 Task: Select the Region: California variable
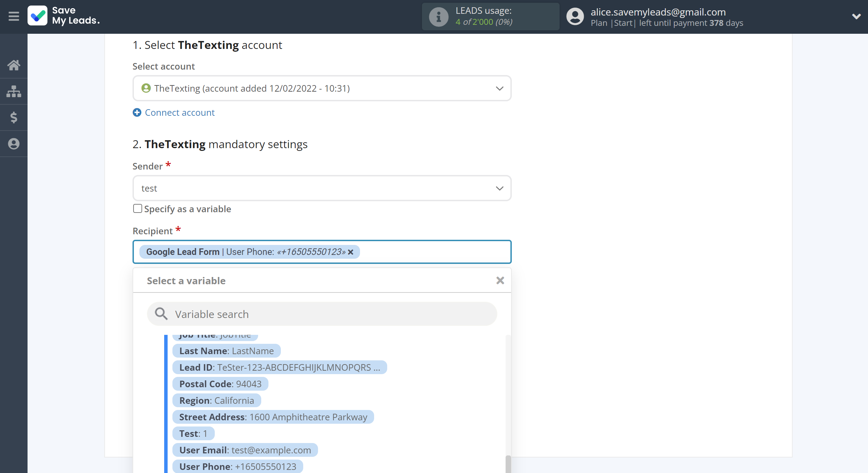(216, 400)
